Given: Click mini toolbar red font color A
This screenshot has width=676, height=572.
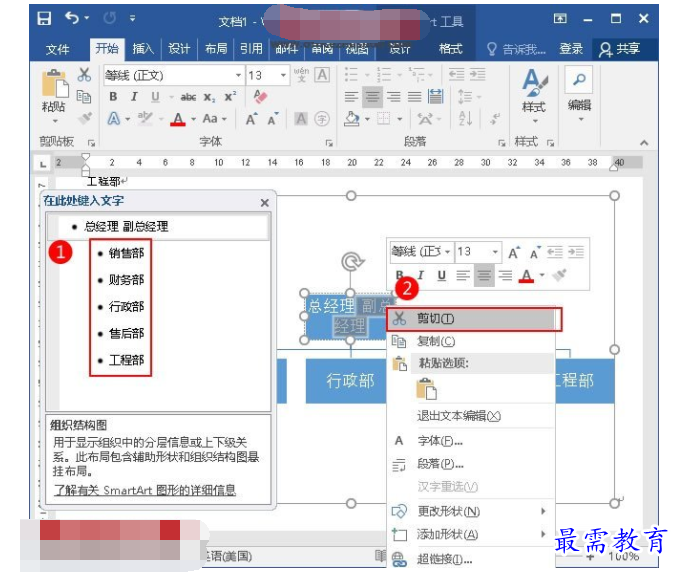Looking at the screenshot, I should 526,275.
